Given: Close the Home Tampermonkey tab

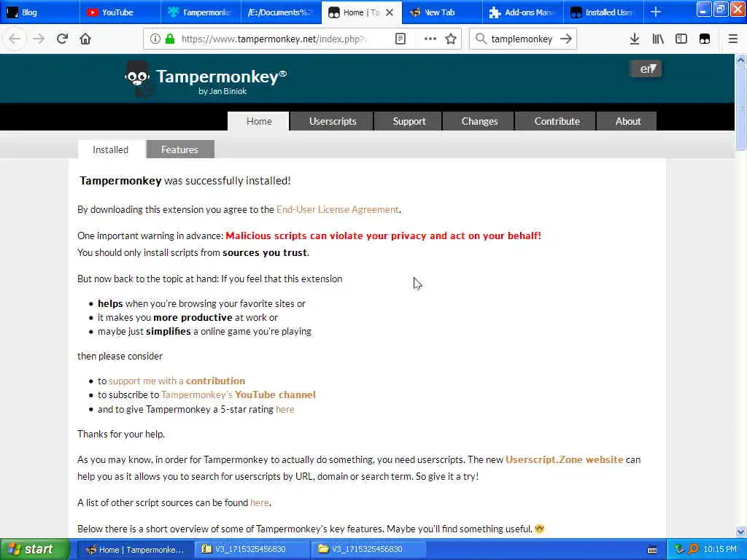Looking at the screenshot, I should (x=390, y=12).
